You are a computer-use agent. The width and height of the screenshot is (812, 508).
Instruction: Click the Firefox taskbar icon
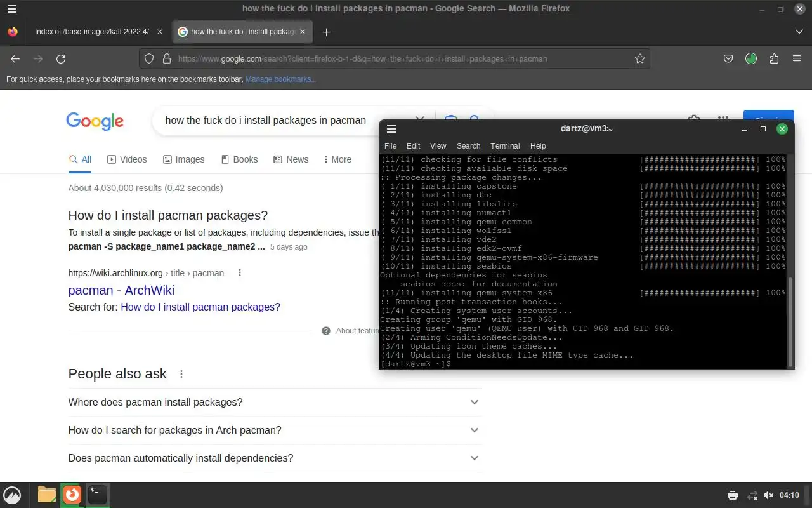pyautogui.click(x=72, y=495)
